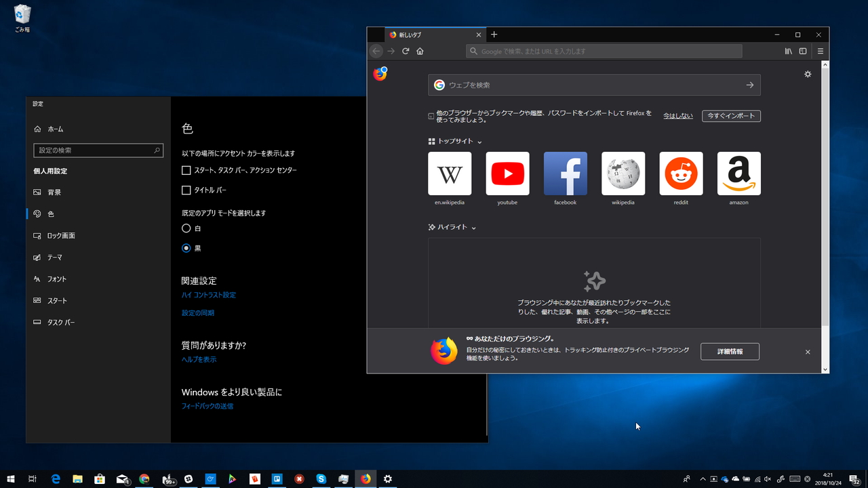Open new tab page settings gear

807,74
